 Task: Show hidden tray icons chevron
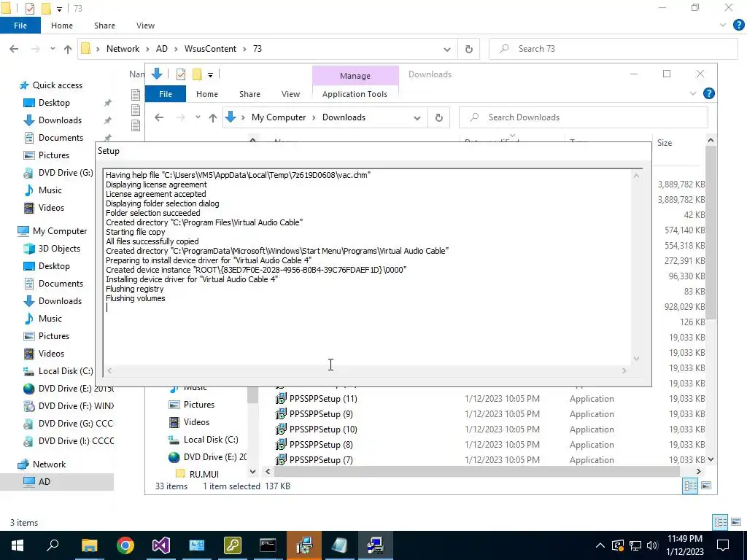point(600,545)
